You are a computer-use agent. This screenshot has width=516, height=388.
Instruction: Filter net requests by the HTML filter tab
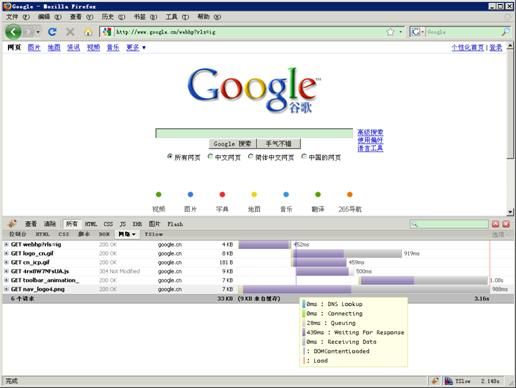click(91, 224)
